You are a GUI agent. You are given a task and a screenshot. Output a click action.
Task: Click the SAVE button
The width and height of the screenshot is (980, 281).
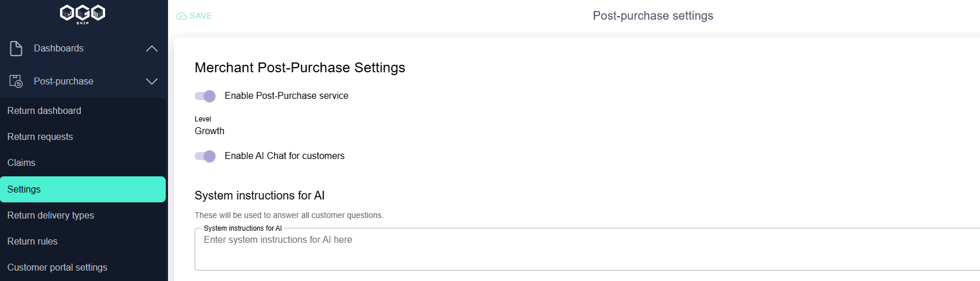(195, 16)
